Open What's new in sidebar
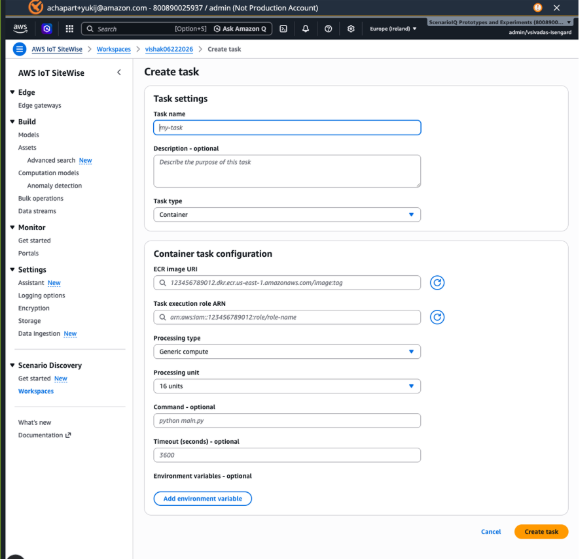 (x=35, y=422)
